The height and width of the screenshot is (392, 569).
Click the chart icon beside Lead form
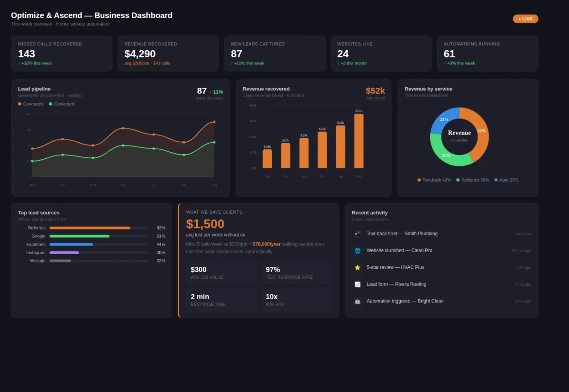point(358,284)
